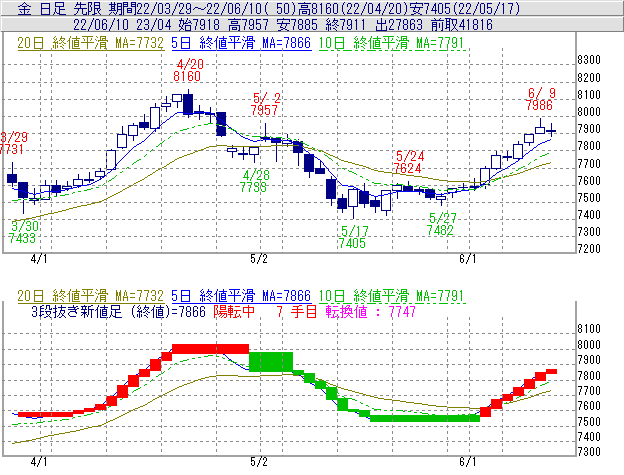Click the '7900' axis label on upper chart

click(x=589, y=129)
